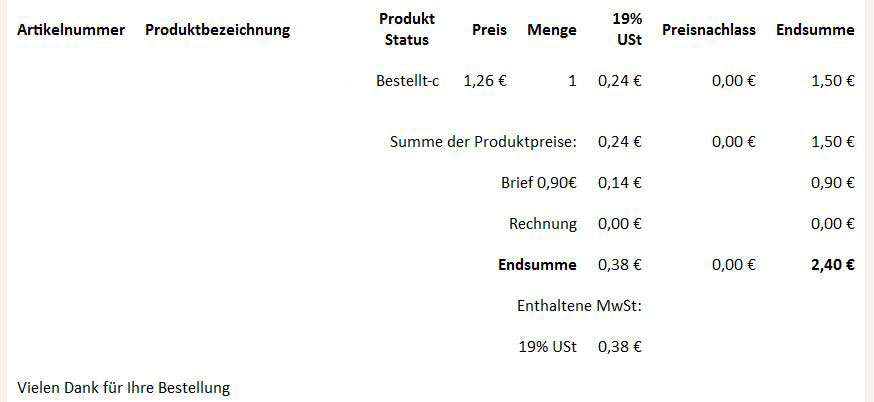The width and height of the screenshot is (874, 402).
Task: Click the Produktbezeichnung column header
Action: click(217, 30)
